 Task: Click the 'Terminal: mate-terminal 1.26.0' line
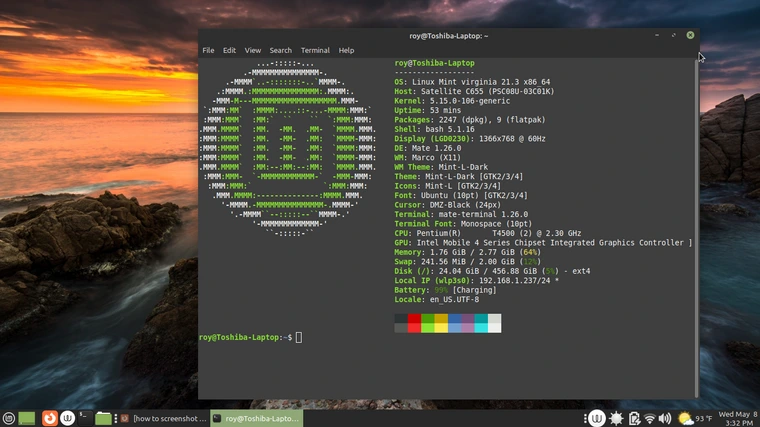tap(461, 214)
